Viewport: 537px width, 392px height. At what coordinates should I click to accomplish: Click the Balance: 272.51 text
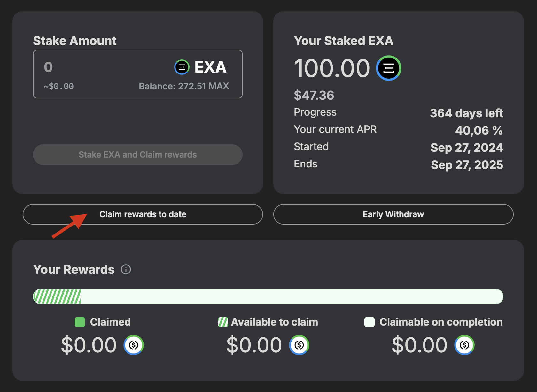(172, 86)
